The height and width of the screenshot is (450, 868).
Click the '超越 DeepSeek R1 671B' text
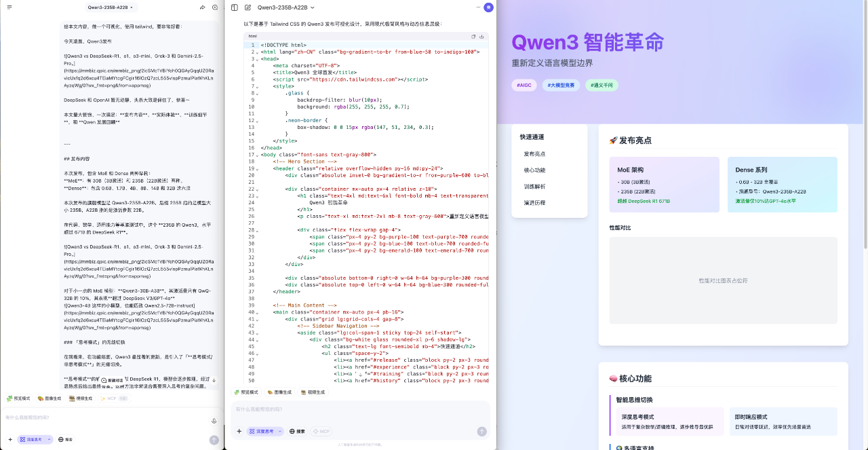[x=644, y=202]
